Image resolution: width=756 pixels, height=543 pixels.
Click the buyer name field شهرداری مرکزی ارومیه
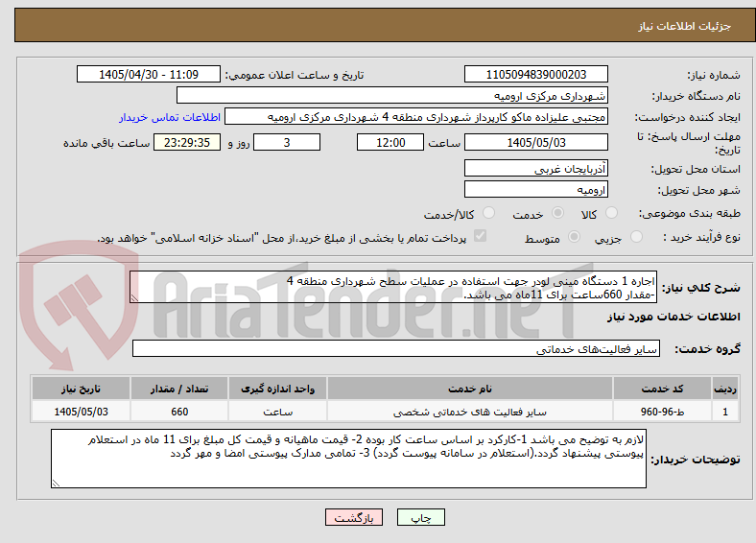point(392,96)
